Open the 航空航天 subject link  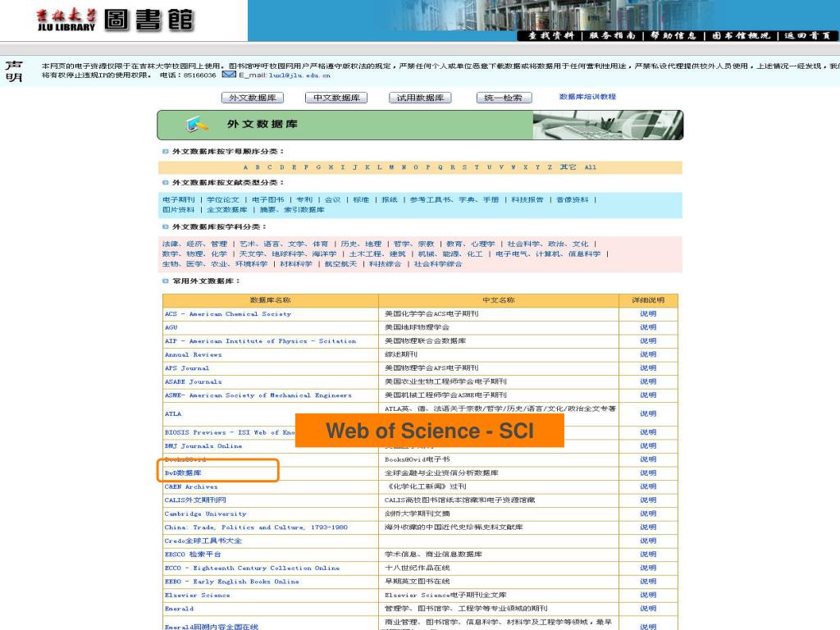click(340, 264)
